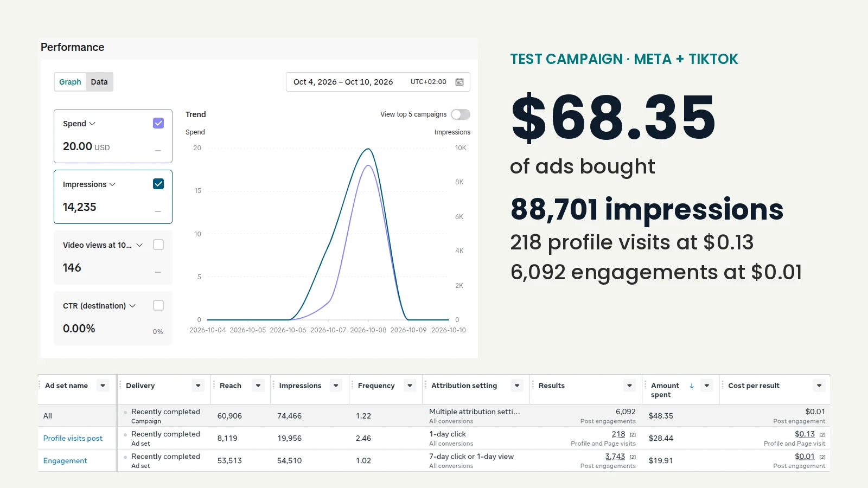Screen dimensions: 868x488
Task: Click the $28.44 amount spent cell
Action: [x=661, y=438]
